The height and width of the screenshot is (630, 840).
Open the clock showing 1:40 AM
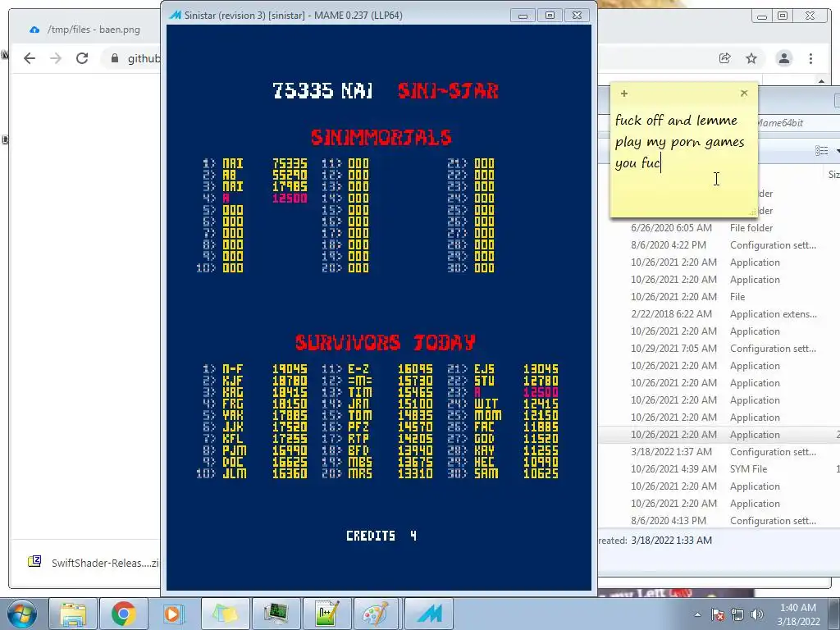click(798, 614)
